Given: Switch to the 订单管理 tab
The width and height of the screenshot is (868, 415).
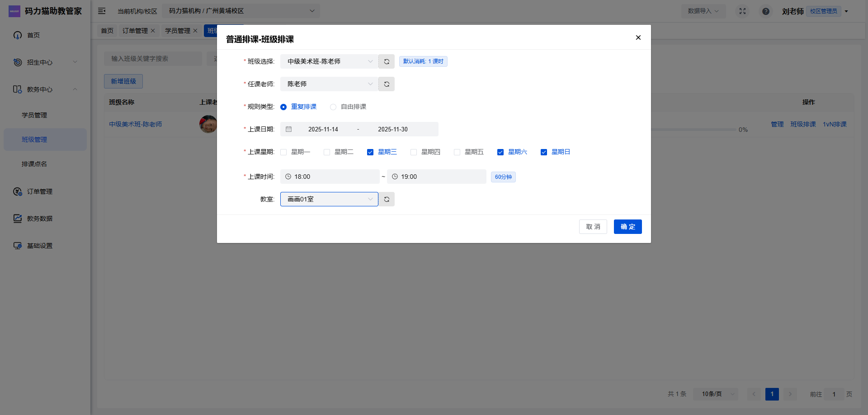Looking at the screenshot, I should 135,31.
